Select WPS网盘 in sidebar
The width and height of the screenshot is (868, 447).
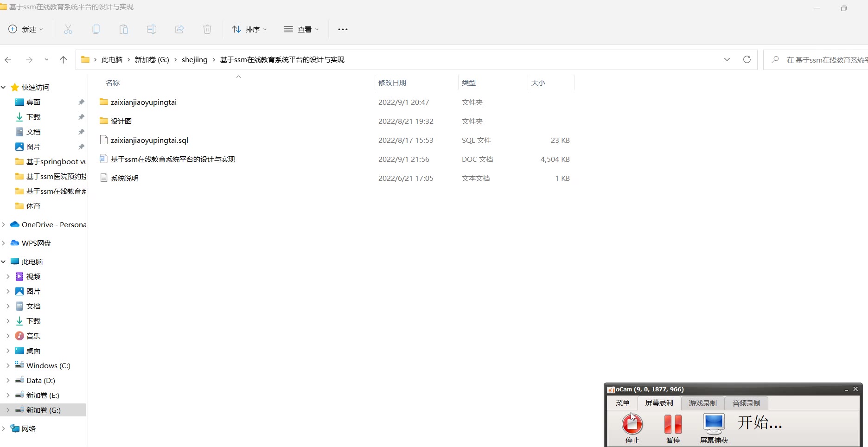click(36, 243)
